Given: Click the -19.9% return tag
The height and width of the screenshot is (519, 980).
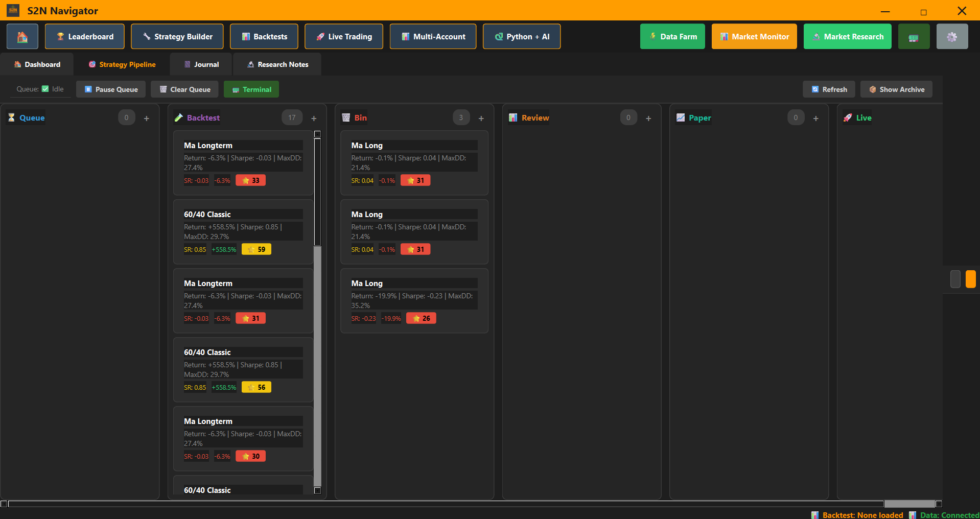Looking at the screenshot, I should point(391,319).
